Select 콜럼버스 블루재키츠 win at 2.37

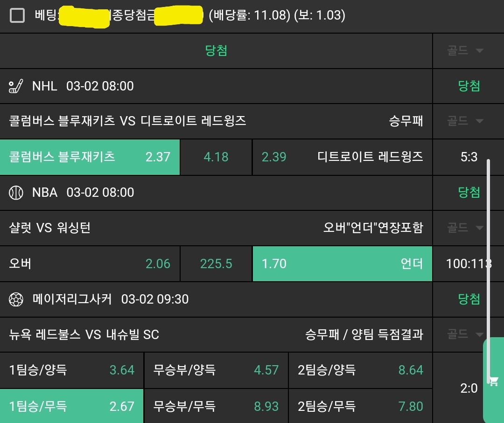tap(90, 157)
